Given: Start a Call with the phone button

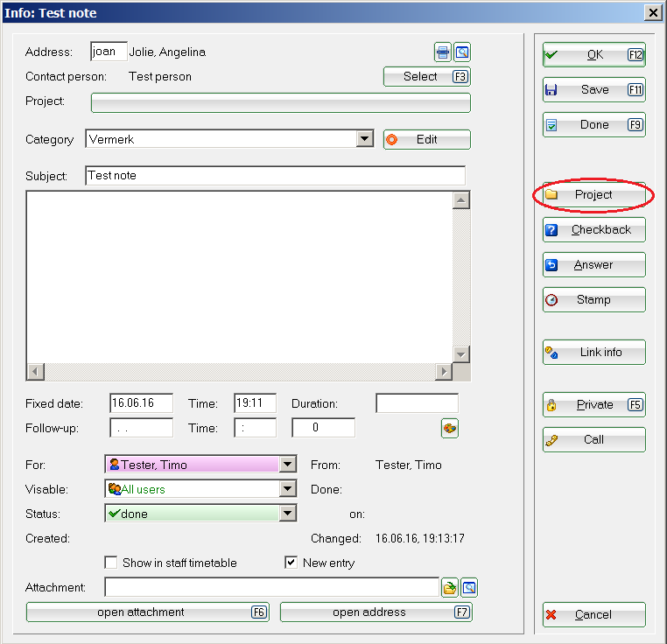Looking at the screenshot, I should click(593, 440).
